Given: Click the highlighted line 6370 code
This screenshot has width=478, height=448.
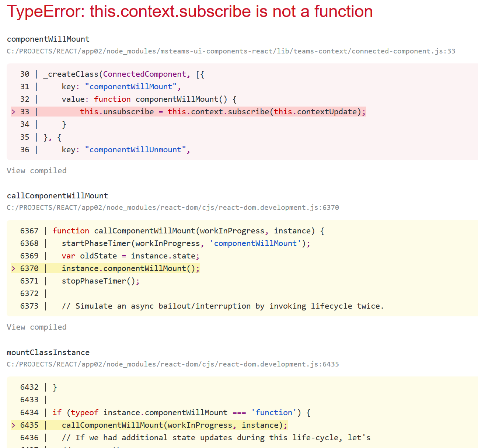Looking at the screenshot, I should pos(130,268).
